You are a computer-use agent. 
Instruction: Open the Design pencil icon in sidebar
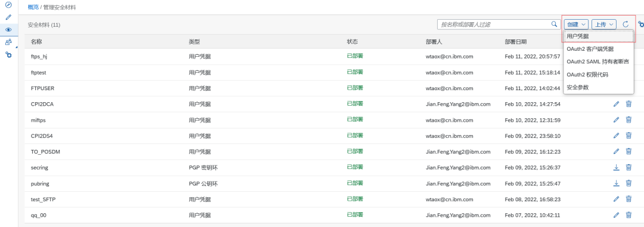coord(8,17)
